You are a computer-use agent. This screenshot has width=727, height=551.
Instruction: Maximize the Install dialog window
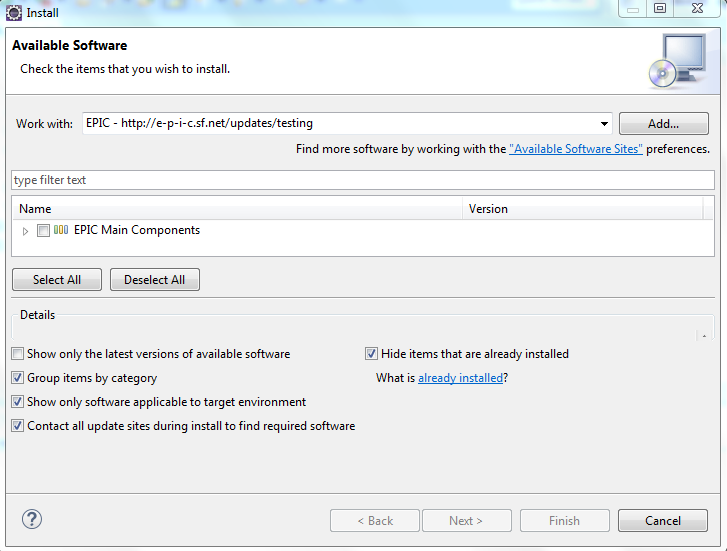point(660,8)
